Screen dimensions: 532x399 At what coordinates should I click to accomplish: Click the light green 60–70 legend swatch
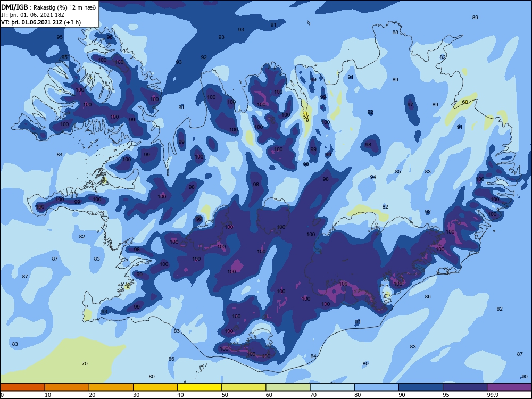pyautogui.click(x=288, y=387)
